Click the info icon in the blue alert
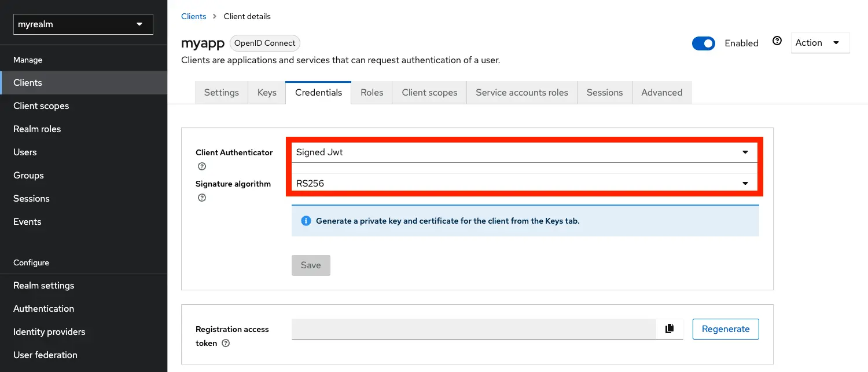868x372 pixels. pyautogui.click(x=306, y=221)
